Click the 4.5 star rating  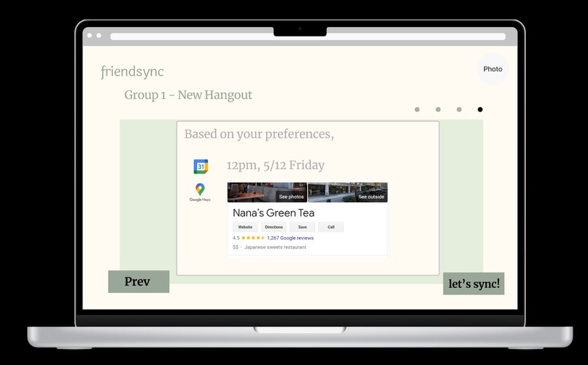(x=248, y=238)
